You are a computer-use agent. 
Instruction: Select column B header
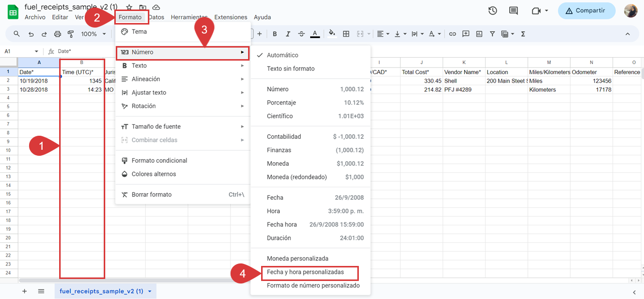[x=82, y=63]
